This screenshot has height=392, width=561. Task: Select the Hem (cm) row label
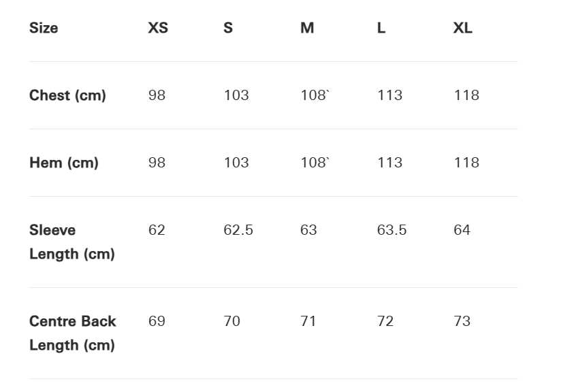coord(64,163)
